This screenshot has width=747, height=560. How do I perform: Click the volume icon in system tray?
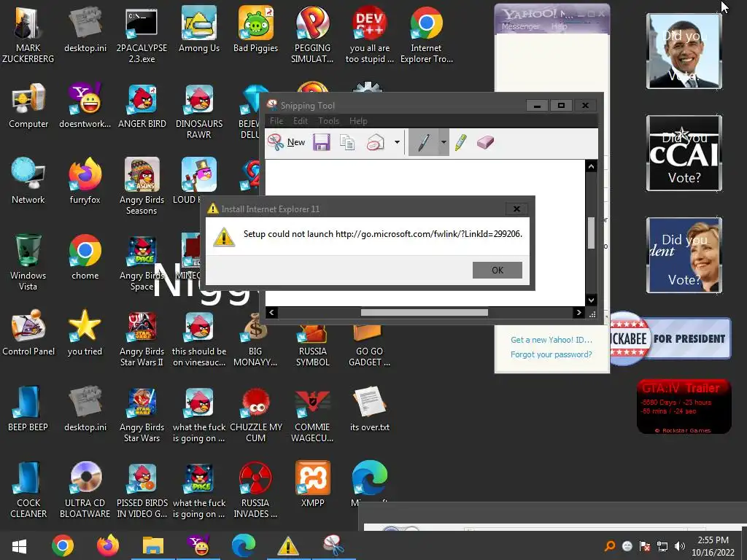coord(680,546)
